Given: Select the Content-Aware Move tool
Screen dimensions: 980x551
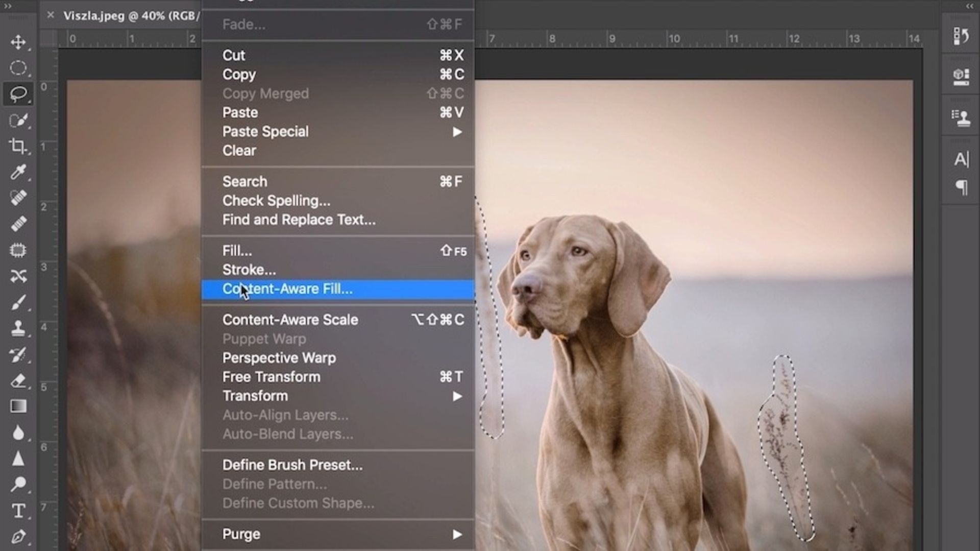Looking at the screenshot, I should (x=18, y=276).
